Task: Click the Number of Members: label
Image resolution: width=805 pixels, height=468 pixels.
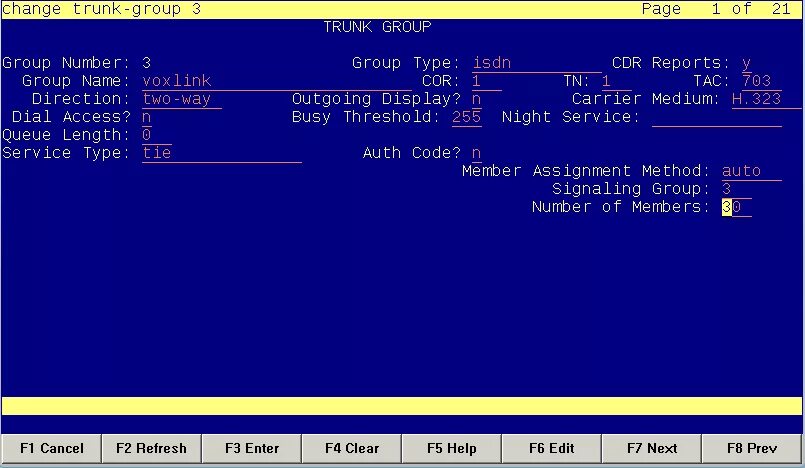Action: click(x=621, y=207)
